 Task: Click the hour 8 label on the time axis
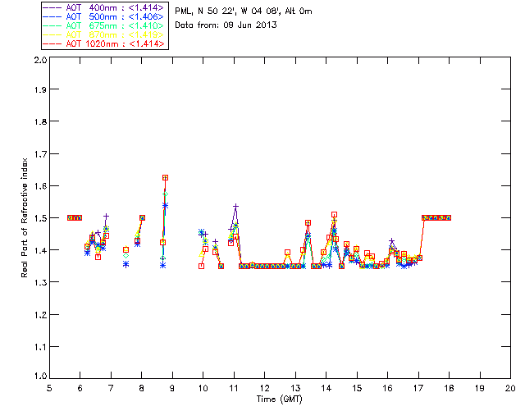click(x=142, y=388)
